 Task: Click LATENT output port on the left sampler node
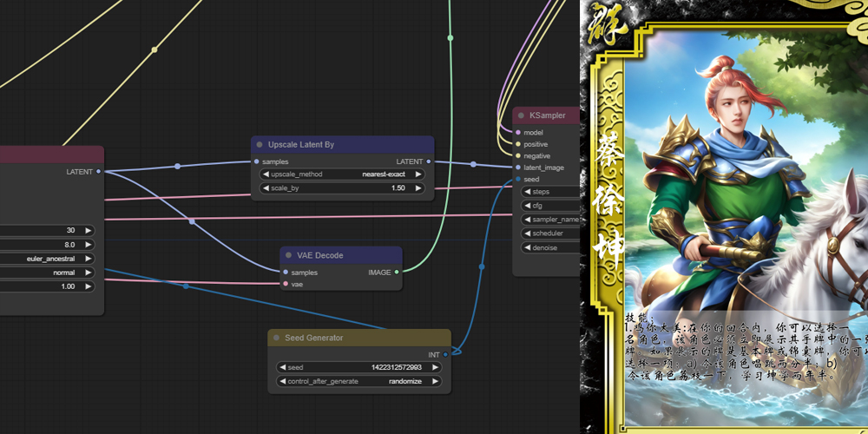click(99, 172)
